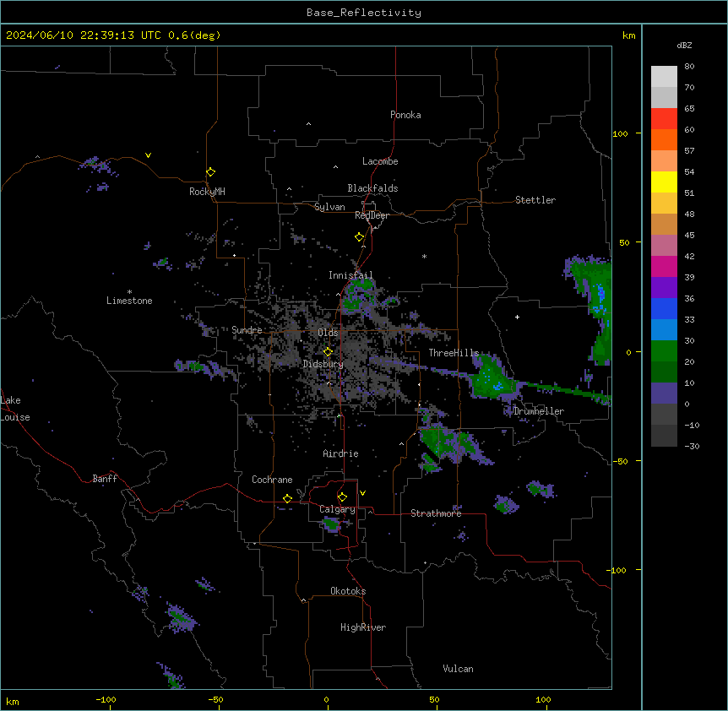Viewport: 728px width, 711px height.
Task: Click the Sylvan label
Action: click(x=329, y=207)
